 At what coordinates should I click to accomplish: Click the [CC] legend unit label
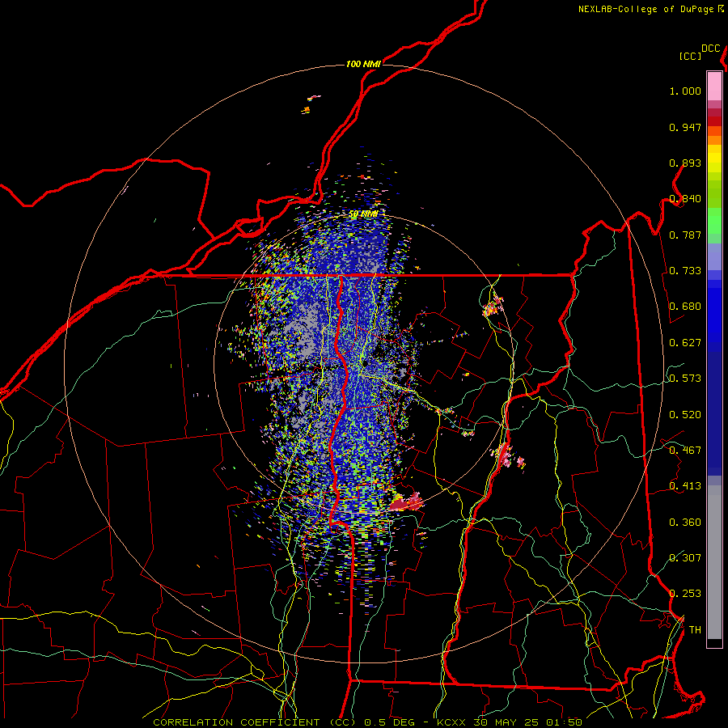tap(690, 56)
